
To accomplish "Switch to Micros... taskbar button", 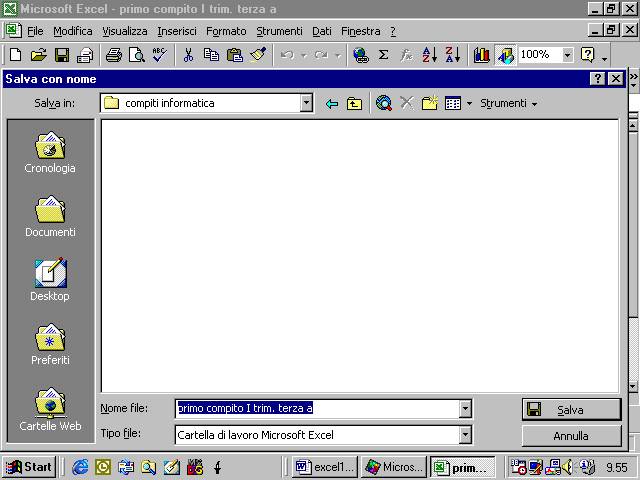I will pos(393,467).
